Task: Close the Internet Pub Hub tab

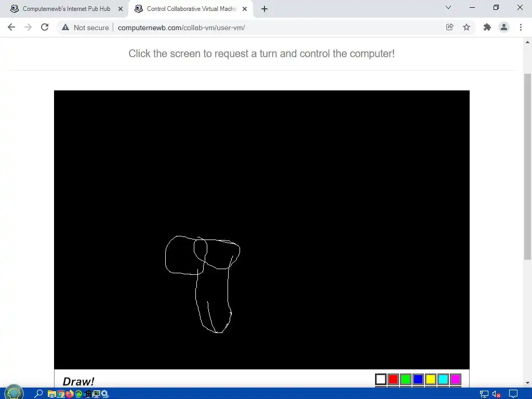Action: [x=121, y=9]
